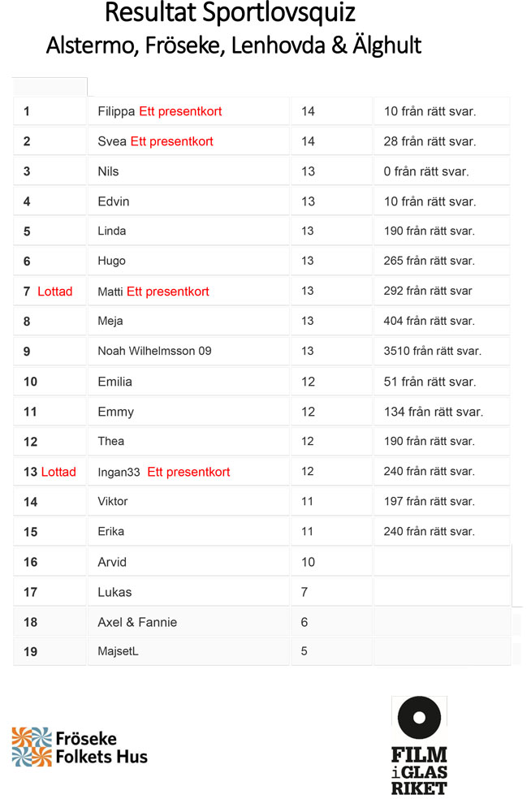Click Svea's red 'Ett presentkort' text

(x=171, y=141)
